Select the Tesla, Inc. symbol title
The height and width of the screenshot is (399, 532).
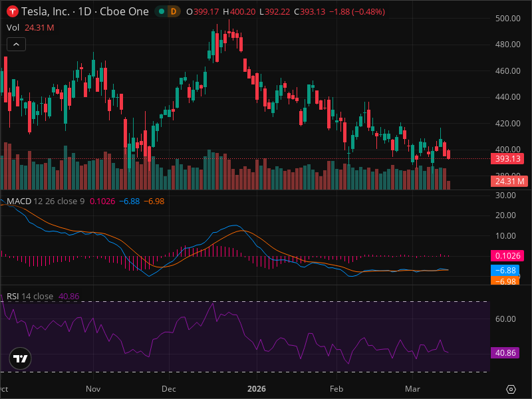pos(45,11)
